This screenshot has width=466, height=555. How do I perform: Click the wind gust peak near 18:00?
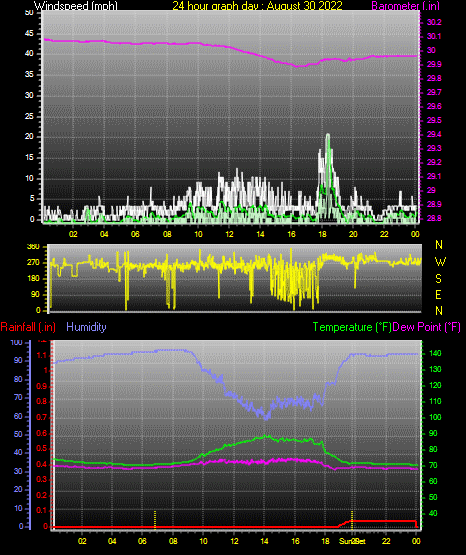tap(328, 136)
